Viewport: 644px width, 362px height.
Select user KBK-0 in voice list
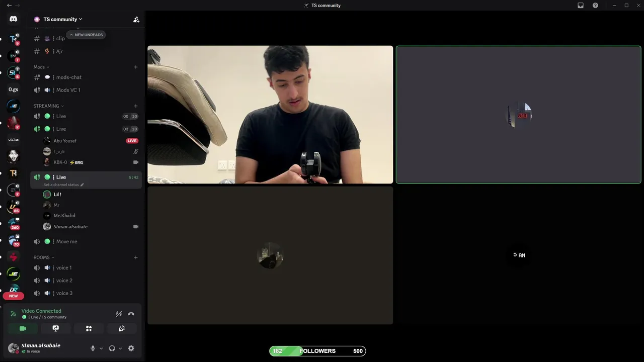click(x=60, y=162)
